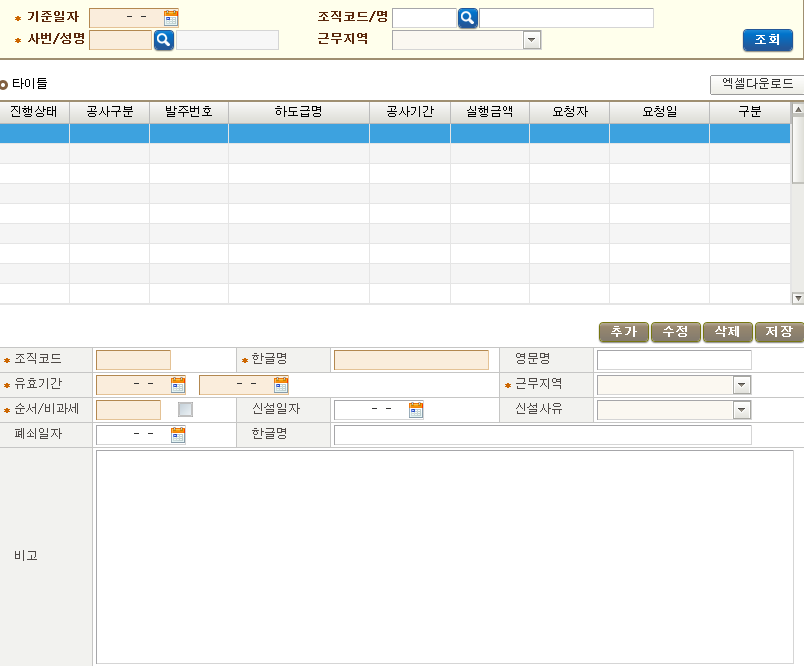
Task: Click grid scrollbar up arrow
Action: coord(798,109)
